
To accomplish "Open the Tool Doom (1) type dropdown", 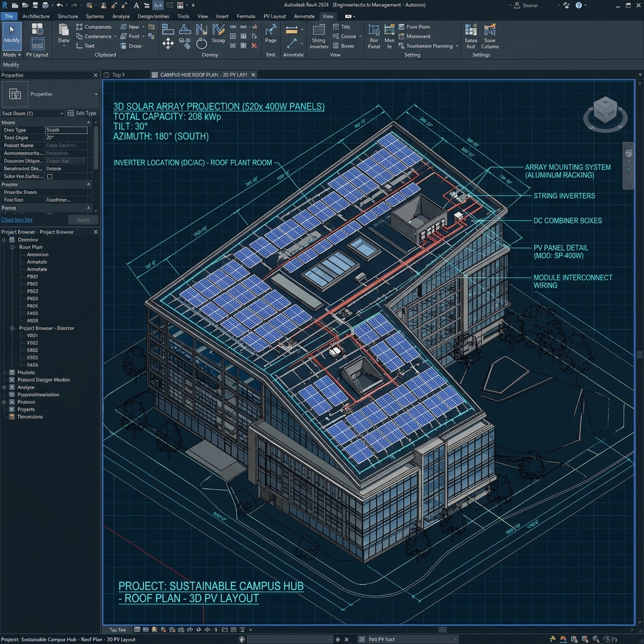I will (33, 113).
